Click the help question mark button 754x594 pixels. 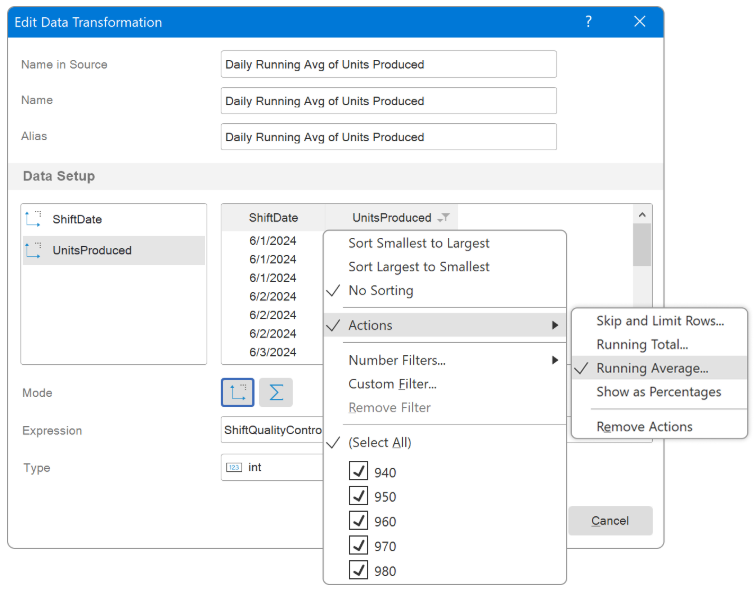click(588, 22)
